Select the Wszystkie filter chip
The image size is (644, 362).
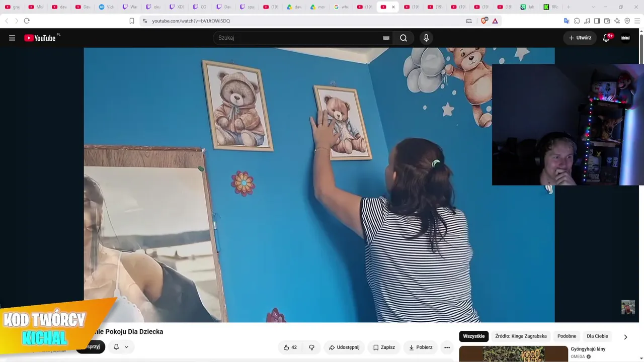[473, 336]
